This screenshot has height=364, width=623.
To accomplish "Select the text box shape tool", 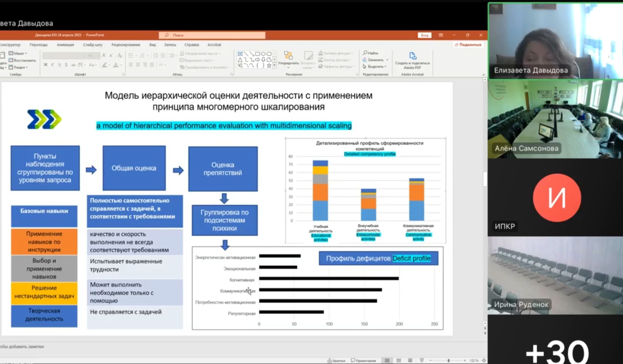I will coord(240,54).
